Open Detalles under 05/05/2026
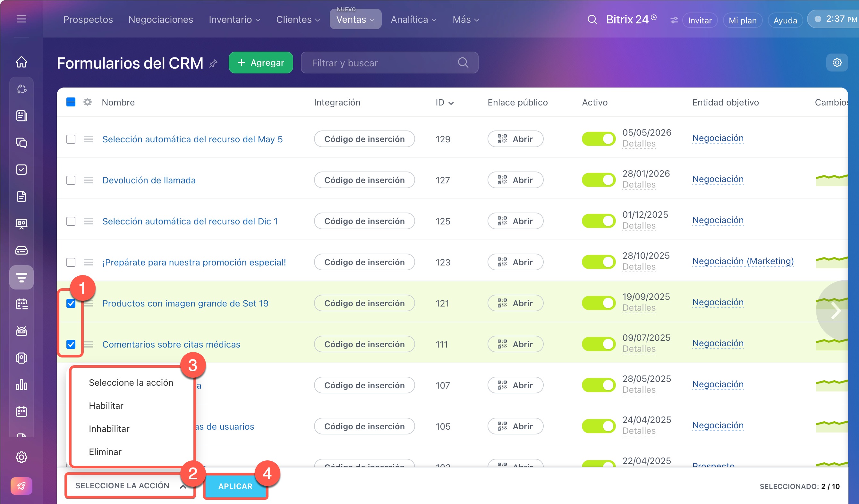Viewport: 859px width, 504px height. tap(639, 144)
